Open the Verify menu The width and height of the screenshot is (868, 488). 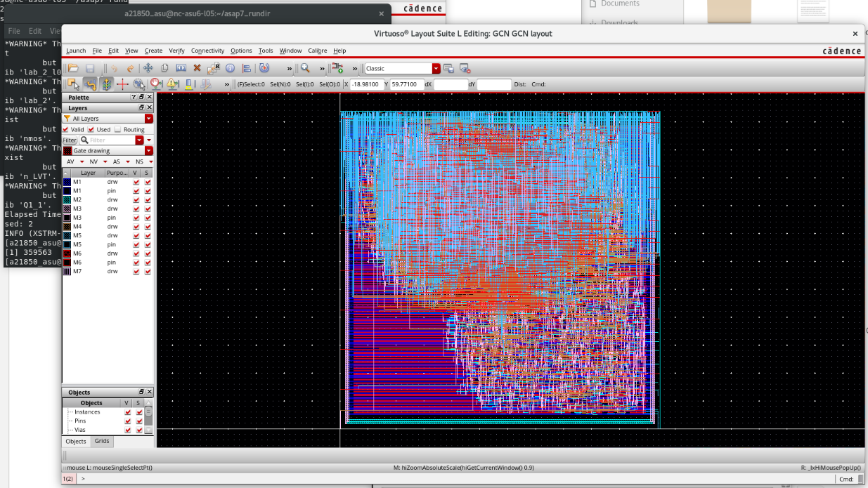[176, 51]
